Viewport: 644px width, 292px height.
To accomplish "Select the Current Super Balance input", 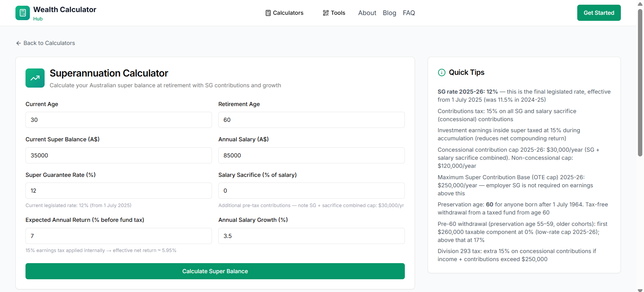I will 119,155.
